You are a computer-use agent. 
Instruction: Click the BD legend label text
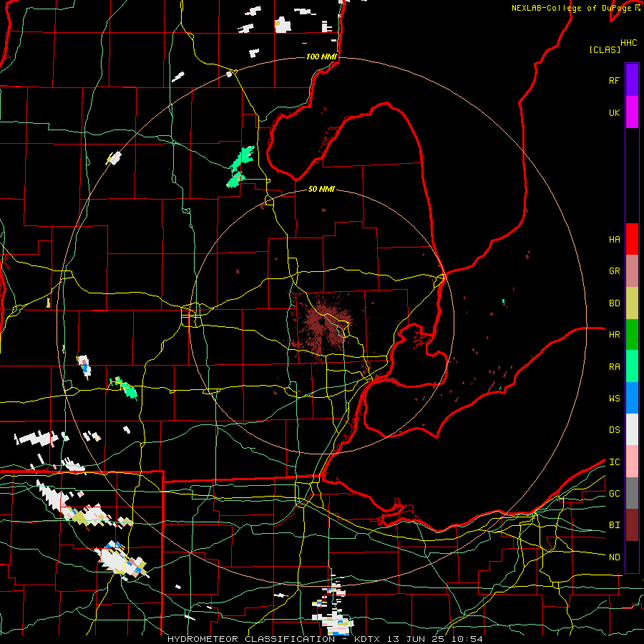614,303
